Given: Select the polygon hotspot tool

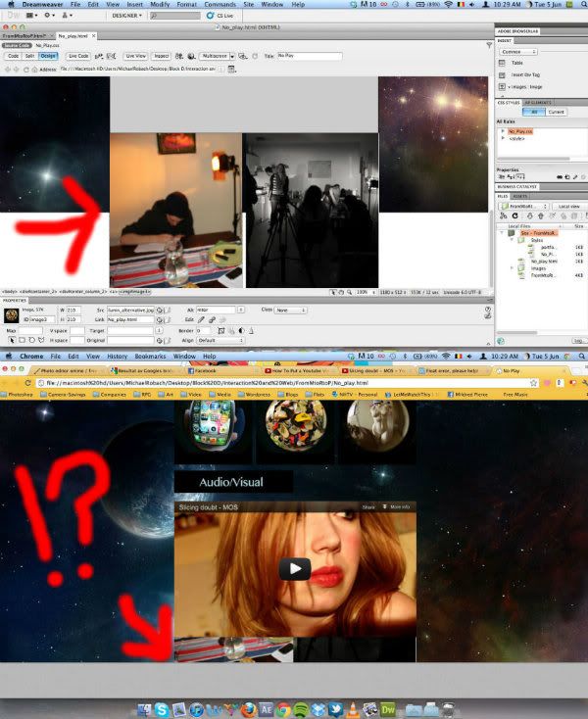Looking at the screenshot, I should point(41,340).
